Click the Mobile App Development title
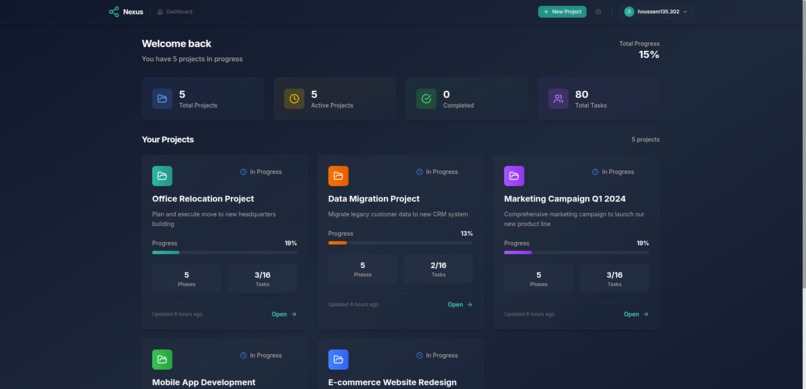Viewport: 806px width, 389px height. pyautogui.click(x=204, y=382)
